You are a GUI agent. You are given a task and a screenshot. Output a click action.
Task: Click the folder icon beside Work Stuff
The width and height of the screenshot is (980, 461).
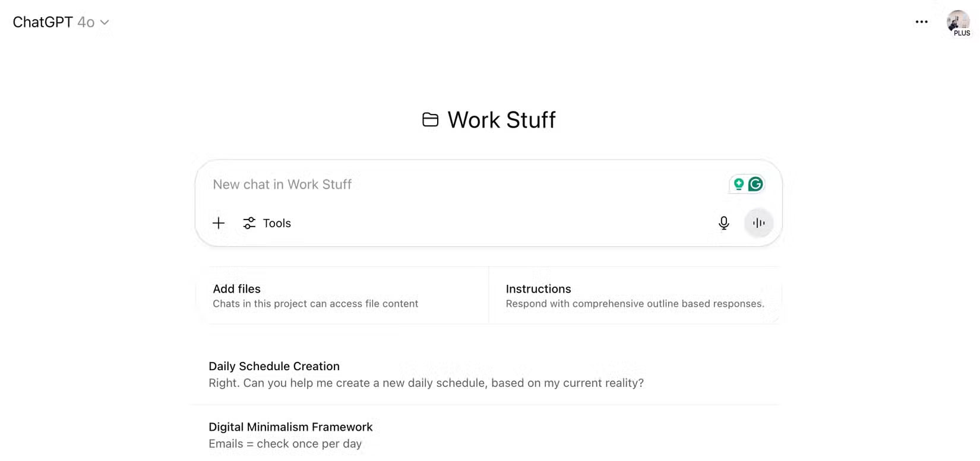click(430, 119)
